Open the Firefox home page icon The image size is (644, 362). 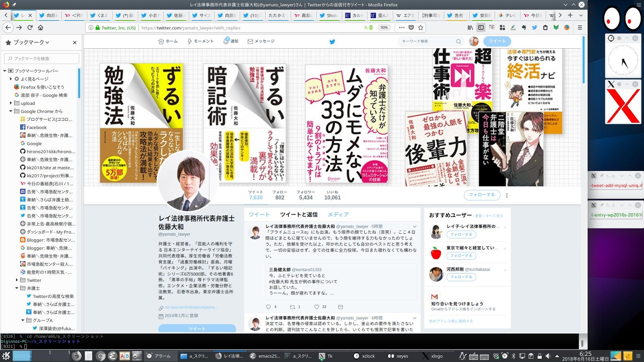point(41,27)
